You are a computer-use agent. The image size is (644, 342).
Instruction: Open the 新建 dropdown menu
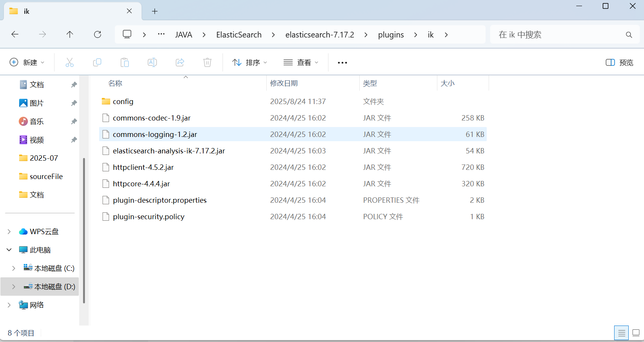(x=27, y=62)
